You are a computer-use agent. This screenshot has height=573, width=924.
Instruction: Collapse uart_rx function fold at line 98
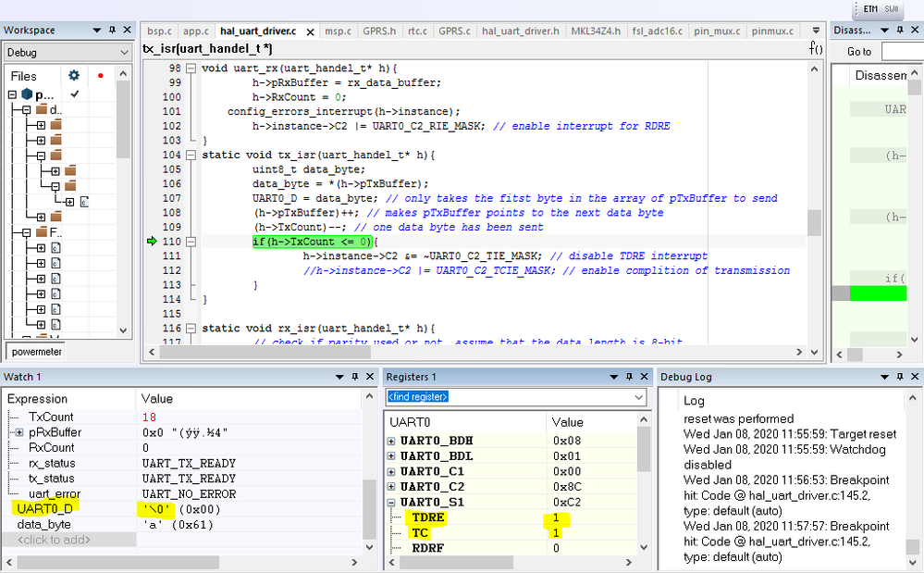191,69
